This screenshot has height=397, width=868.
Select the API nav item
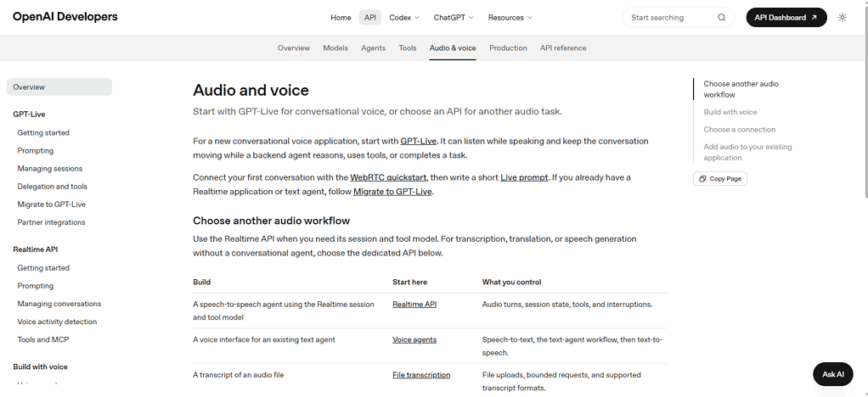(x=369, y=18)
